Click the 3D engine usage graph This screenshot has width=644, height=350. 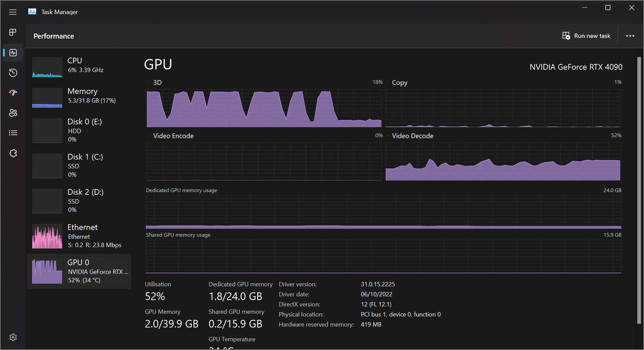[264, 108]
